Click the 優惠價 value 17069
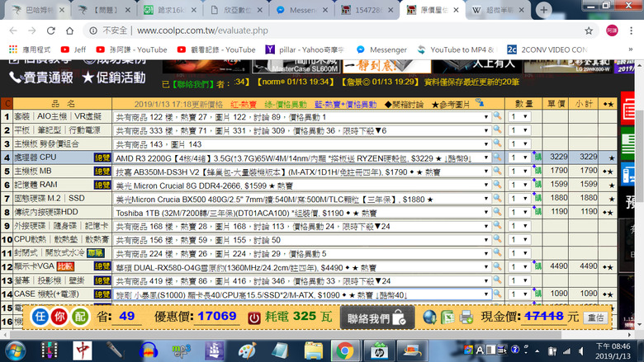This screenshot has height=362, width=644. 217,316
